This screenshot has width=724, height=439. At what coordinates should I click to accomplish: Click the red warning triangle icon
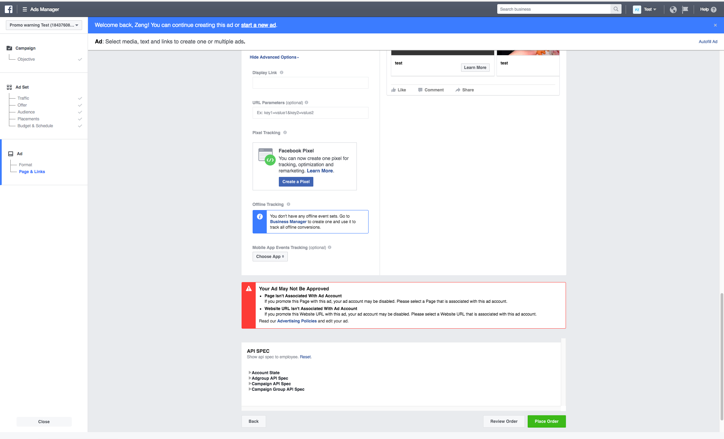[x=249, y=289]
